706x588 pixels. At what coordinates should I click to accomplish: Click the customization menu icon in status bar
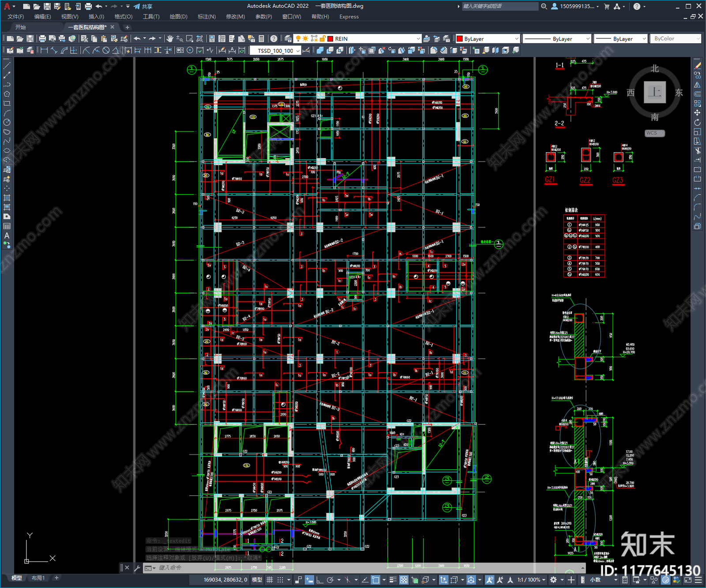pyautogui.click(x=698, y=580)
